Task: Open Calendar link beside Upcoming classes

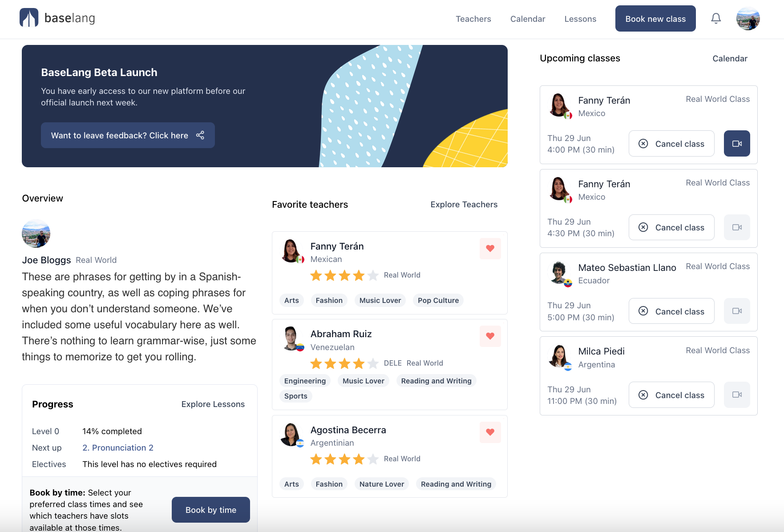Action: point(730,59)
